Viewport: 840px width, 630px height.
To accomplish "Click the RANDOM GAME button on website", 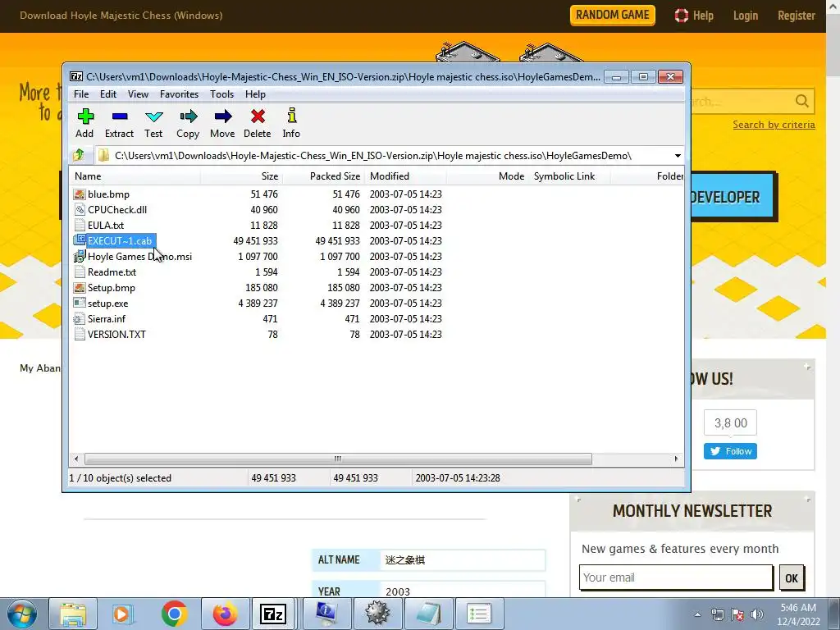I will point(612,15).
